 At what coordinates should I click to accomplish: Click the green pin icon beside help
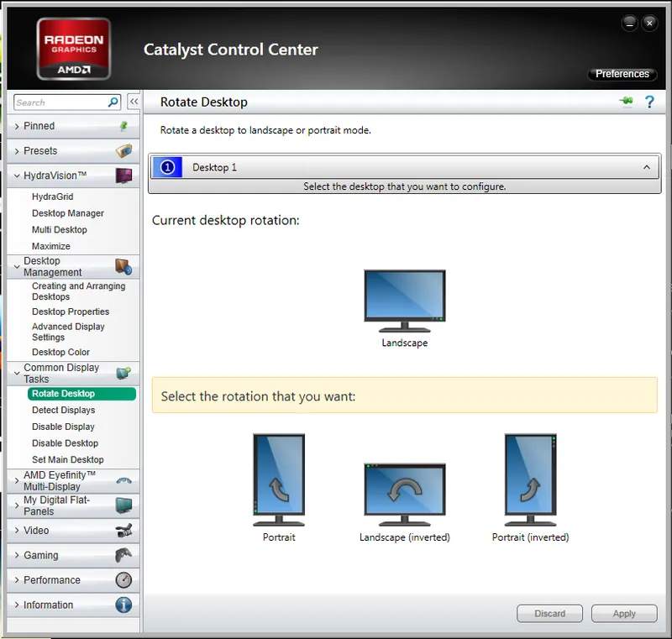(x=627, y=102)
